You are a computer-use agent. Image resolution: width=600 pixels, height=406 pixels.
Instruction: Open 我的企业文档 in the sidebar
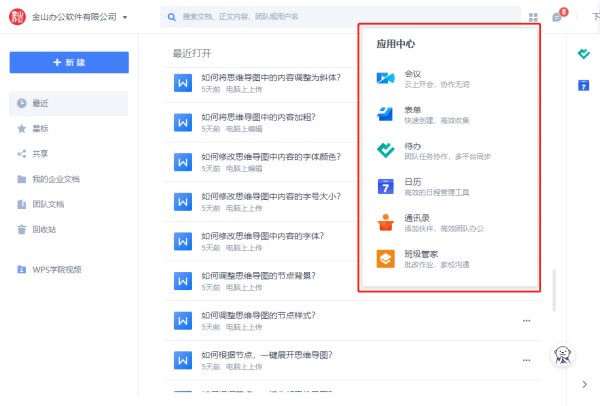click(68, 179)
